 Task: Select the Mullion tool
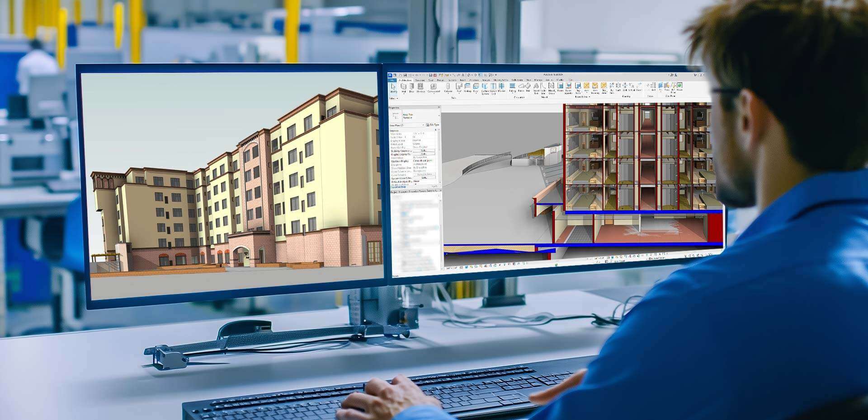[501, 88]
